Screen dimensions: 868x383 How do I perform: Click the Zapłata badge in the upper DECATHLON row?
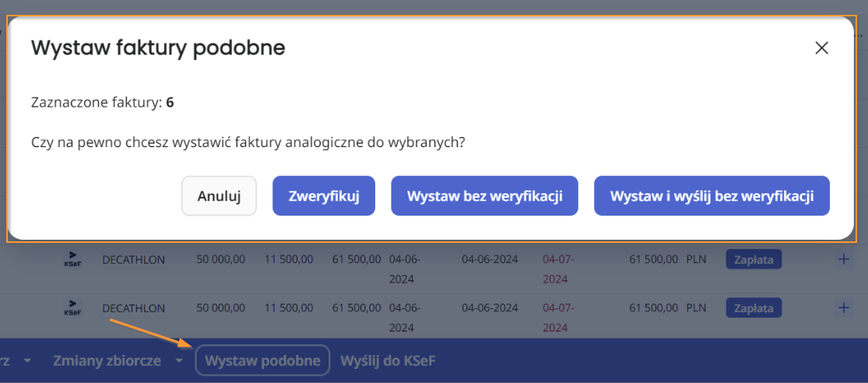point(754,259)
